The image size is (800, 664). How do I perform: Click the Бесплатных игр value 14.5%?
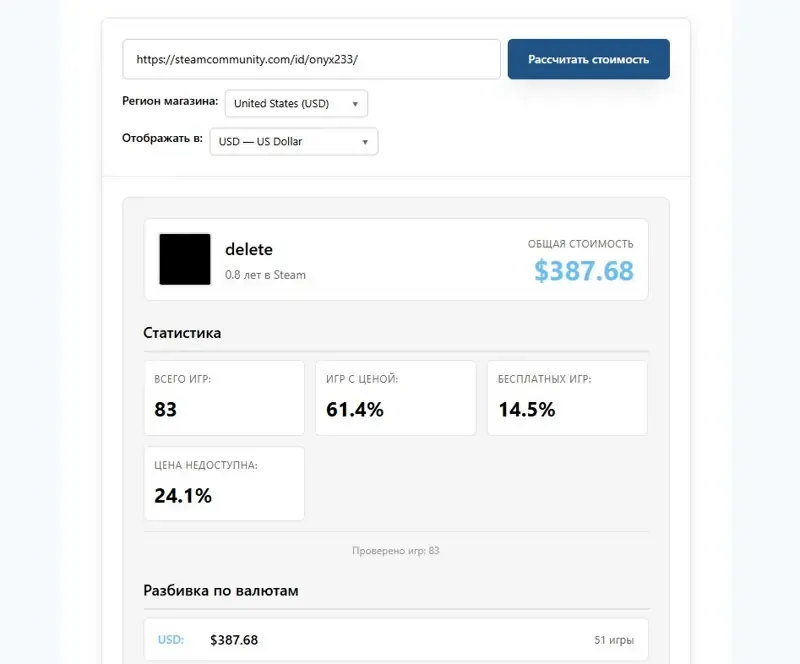point(527,409)
